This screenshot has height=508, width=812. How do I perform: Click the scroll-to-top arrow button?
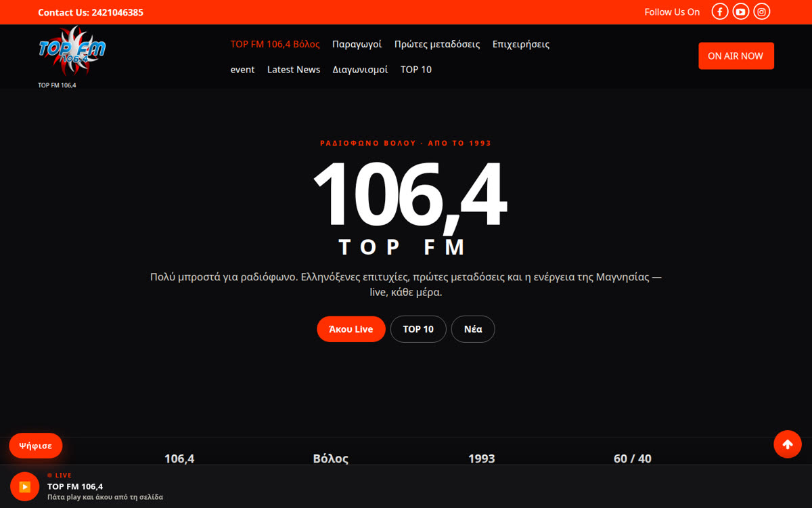[788, 444]
